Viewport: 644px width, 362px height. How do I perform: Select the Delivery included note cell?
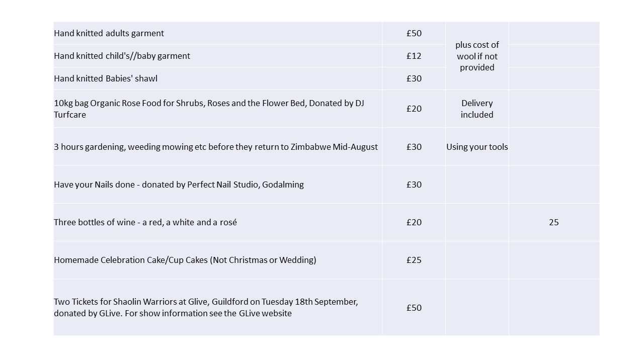(x=477, y=109)
